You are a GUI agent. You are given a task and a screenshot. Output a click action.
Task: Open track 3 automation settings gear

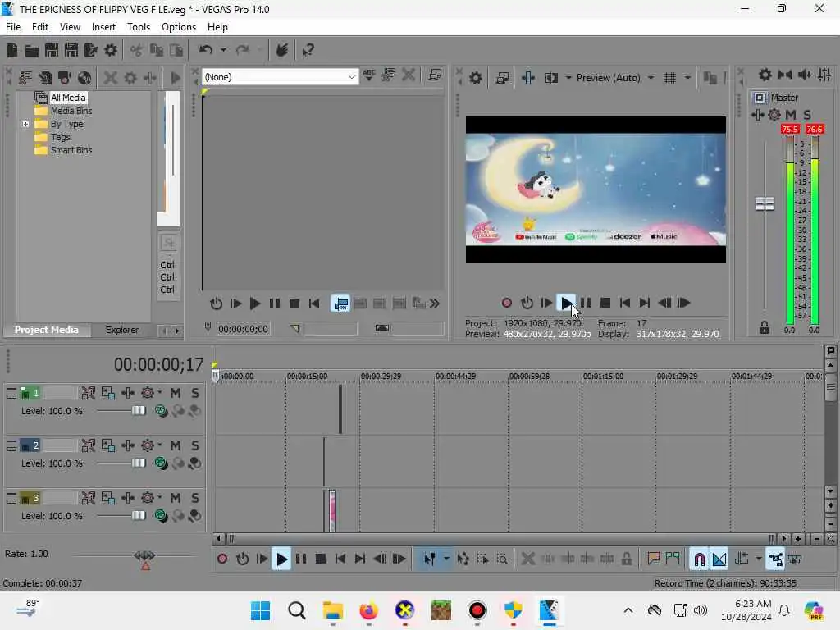[148, 498]
